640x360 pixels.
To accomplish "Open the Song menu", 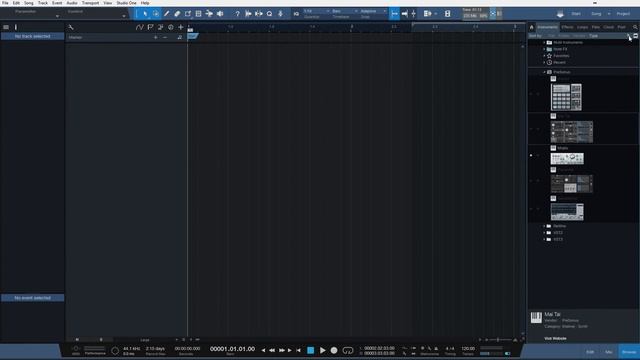I will [29, 3].
